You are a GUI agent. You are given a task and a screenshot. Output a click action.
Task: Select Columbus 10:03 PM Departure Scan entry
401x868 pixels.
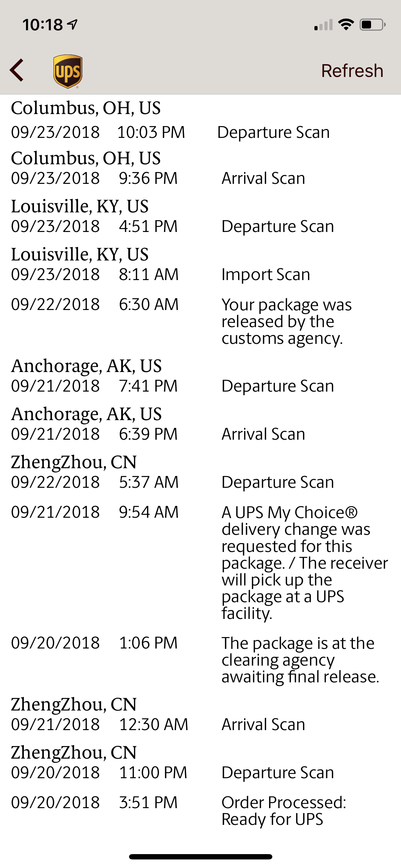(200, 120)
